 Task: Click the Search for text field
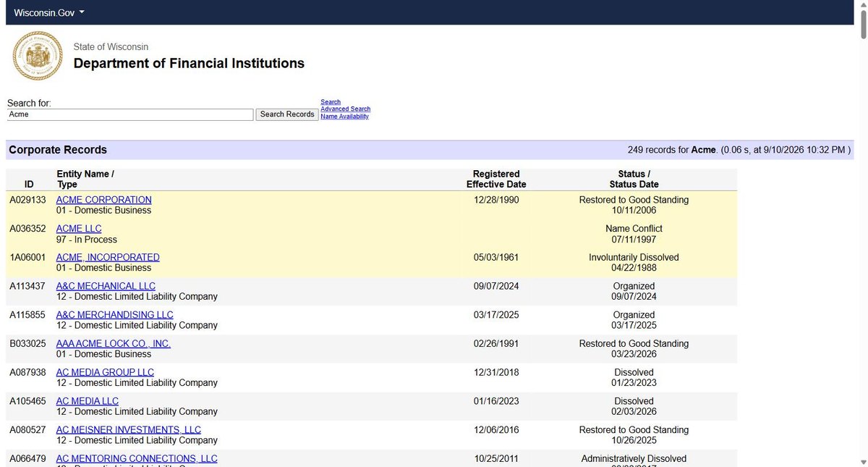[x=130, y=114]
